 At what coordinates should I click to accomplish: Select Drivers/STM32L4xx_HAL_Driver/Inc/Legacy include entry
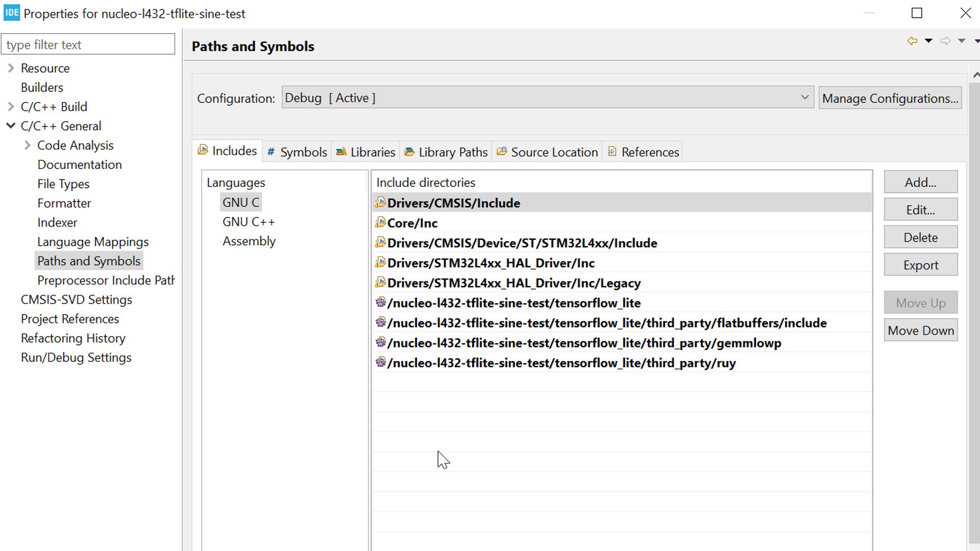coord(513,283)
